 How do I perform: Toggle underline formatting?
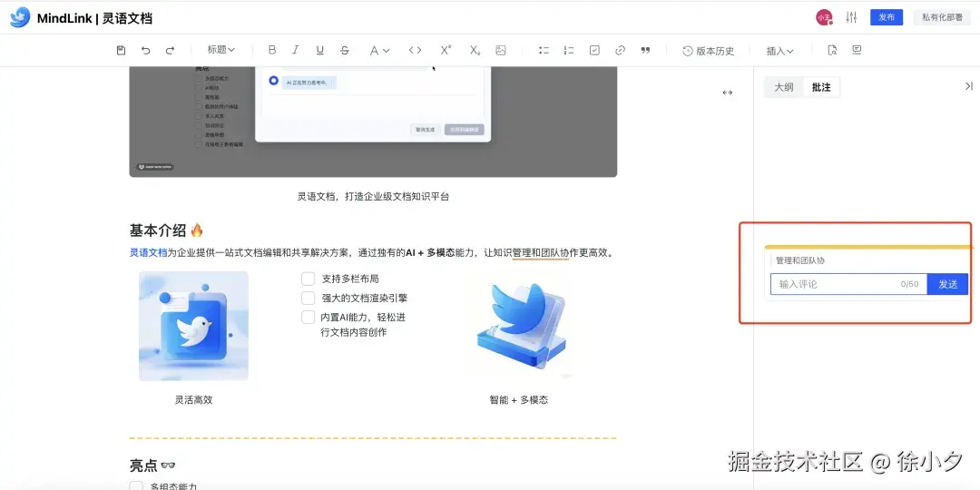(x=320, y=51)
